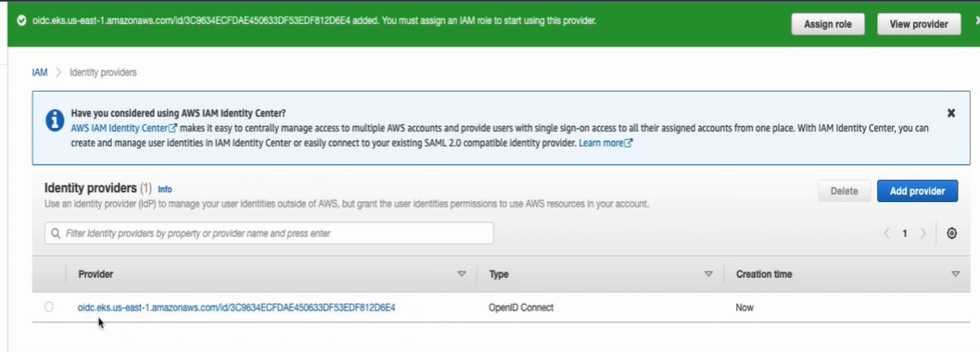The width and height of the screenshot is (980, 352).
Task: Close the IAM Identity Center info box
Action: (950, 113)
